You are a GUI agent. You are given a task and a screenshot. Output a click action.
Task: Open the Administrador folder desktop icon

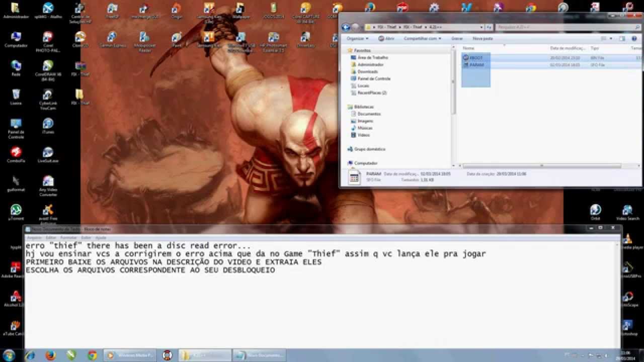click(16, 11)
